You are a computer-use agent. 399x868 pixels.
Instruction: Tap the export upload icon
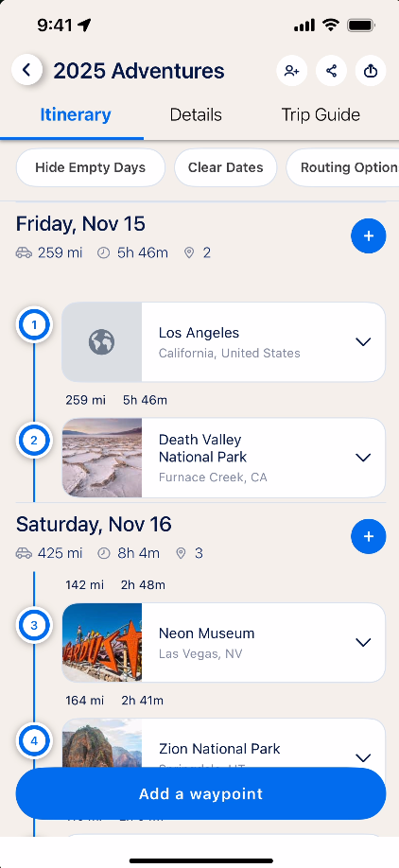(x=371, y=71)
